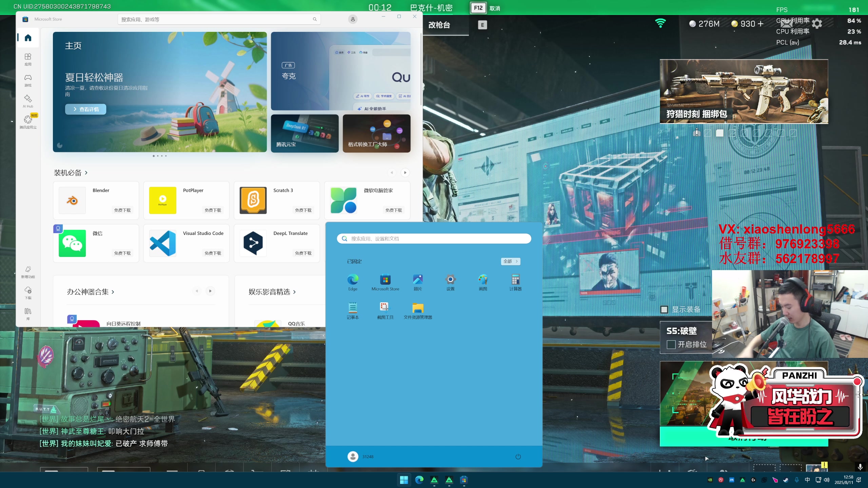The width and height of the screenshot is (868, 488).
Task: Open 照片 app in Start menu
Action: pos(418,282)
